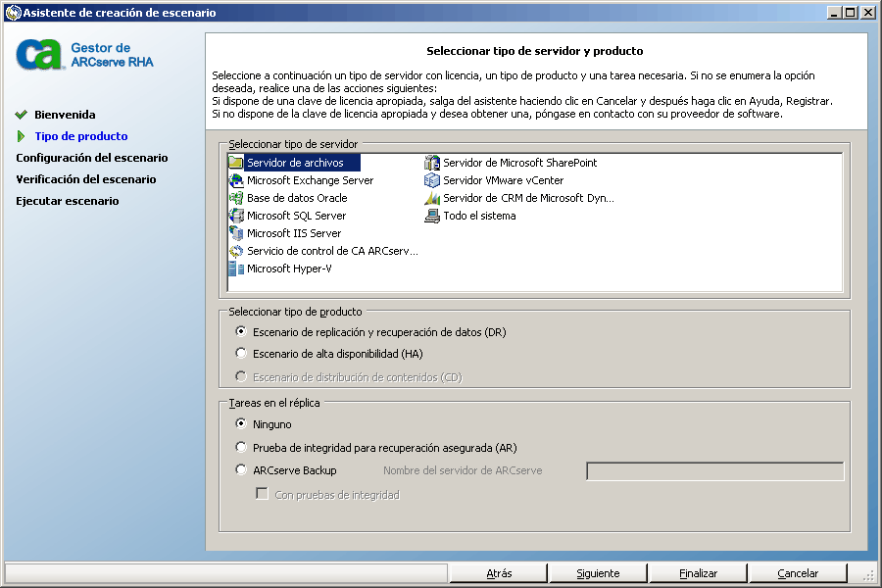Click the wizard icon in the title bar

click(13, 13)
